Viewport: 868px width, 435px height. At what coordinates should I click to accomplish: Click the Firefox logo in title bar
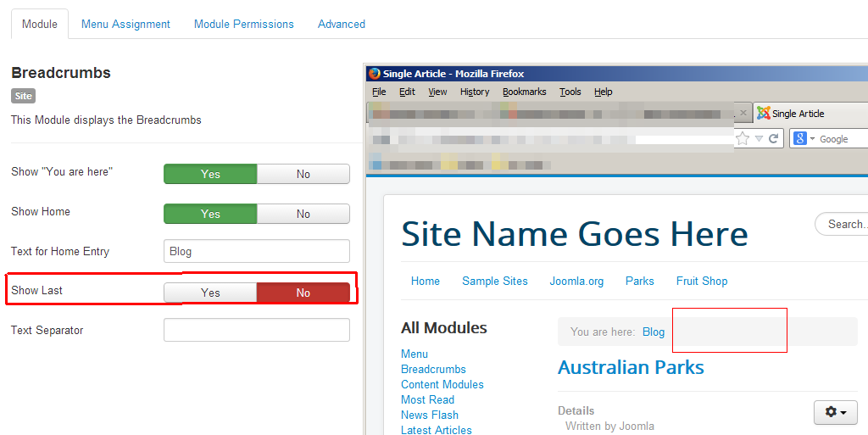374,74
